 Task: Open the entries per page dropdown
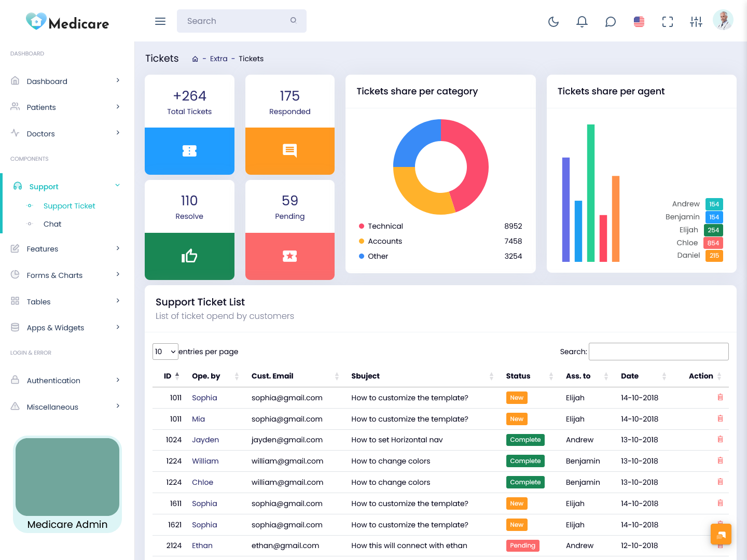(x=165, y=352)
